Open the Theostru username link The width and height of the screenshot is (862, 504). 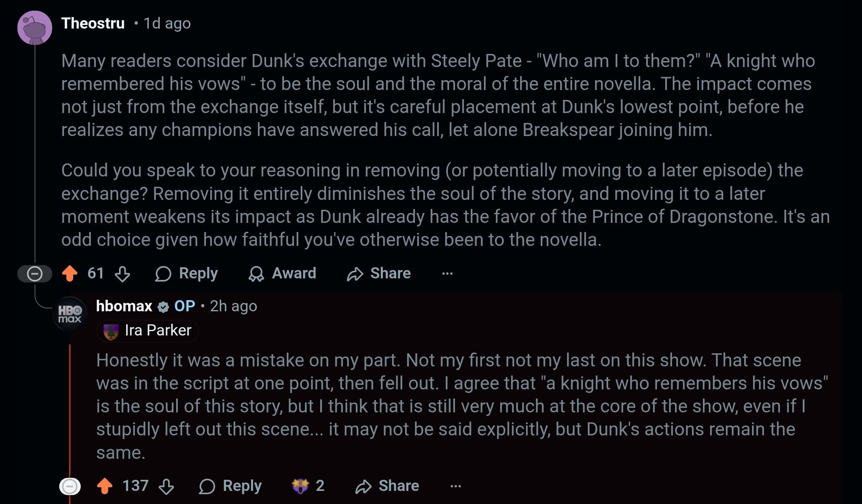tap(93, 23)
